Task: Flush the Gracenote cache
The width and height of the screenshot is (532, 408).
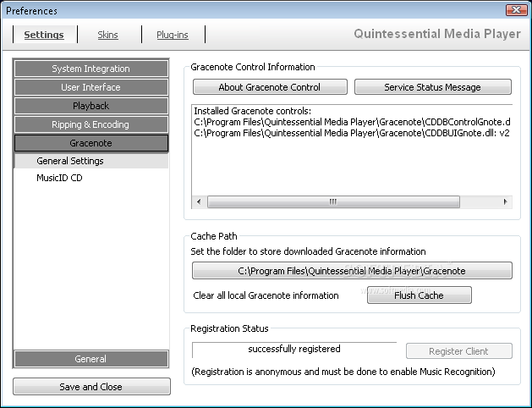Action: click(x=420, y=295)
